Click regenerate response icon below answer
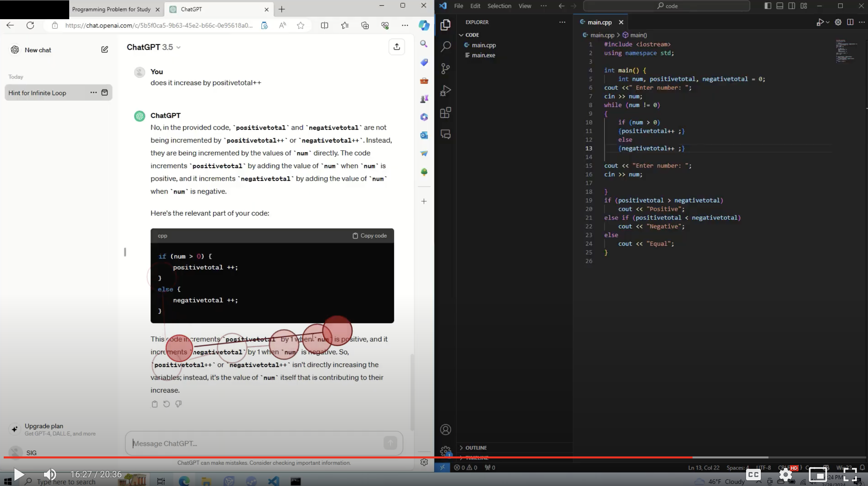 [x=167, y=404]
